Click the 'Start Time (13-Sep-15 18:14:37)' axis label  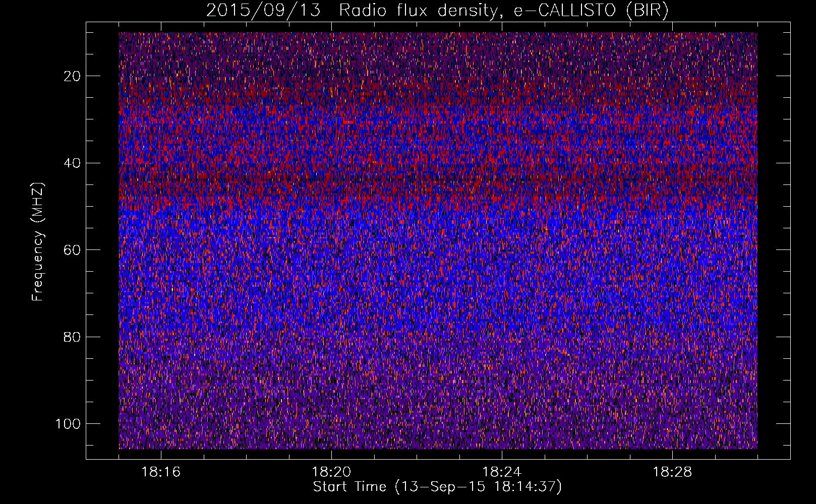pos(437,487)
